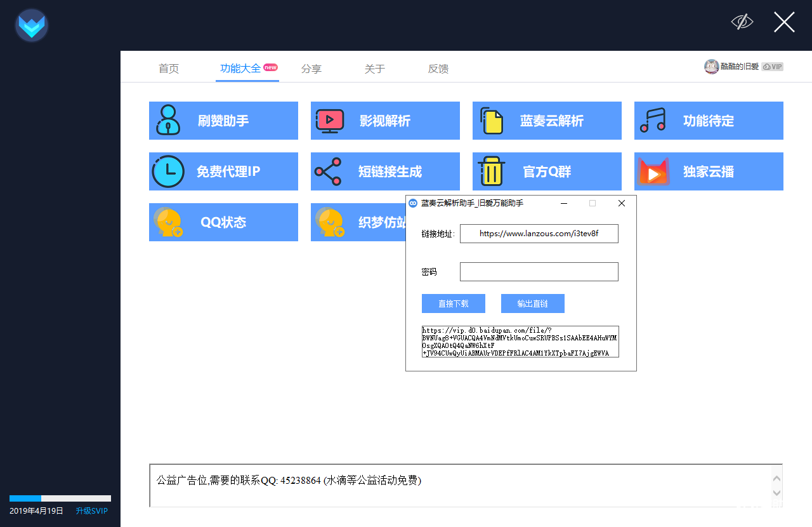Select the 功能待定 music note icon
This screenshot has height=527, width=812.
pyautogui.click(x=653, y=121)
